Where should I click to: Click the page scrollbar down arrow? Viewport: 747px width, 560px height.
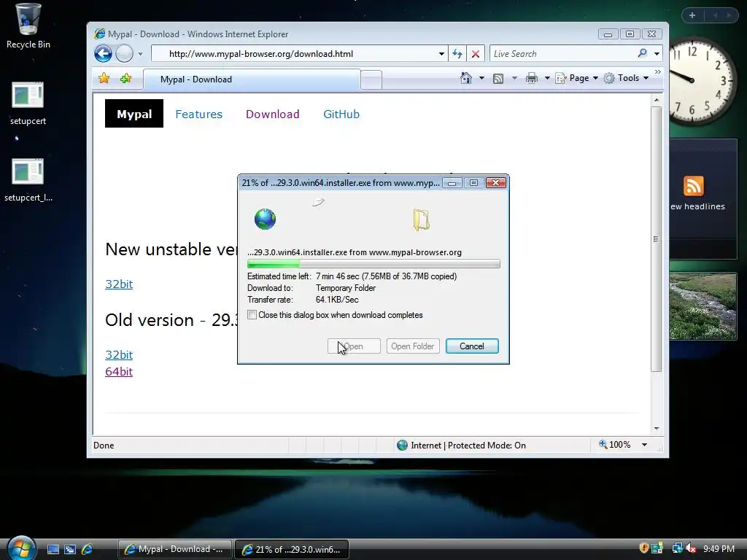click(657, 429)
